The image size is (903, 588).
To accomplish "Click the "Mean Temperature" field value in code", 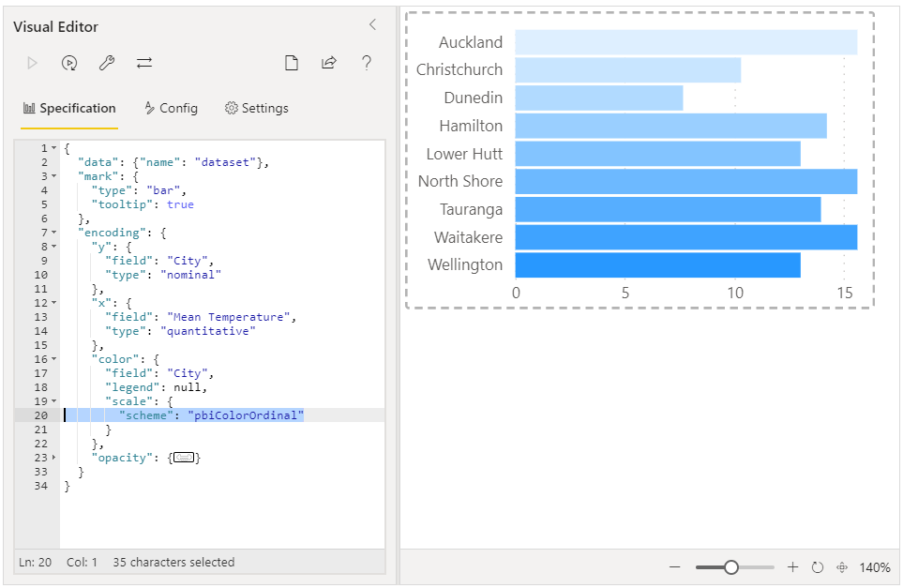I will (229, 317).
